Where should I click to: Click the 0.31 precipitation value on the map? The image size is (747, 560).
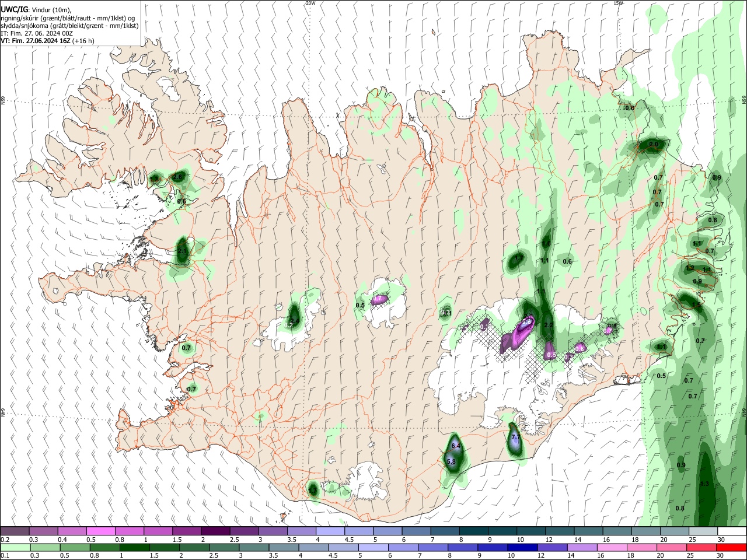click(446, 313)
